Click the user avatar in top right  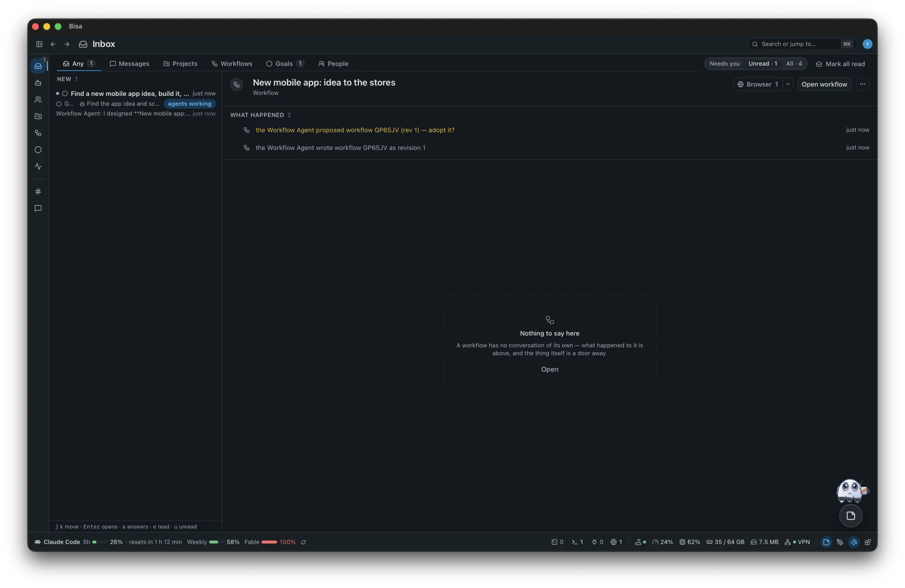(867, 44)
